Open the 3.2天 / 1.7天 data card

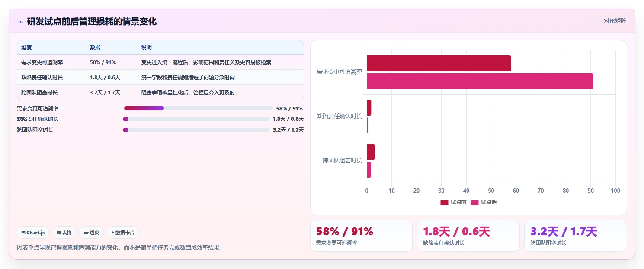(x=576, y=236)
